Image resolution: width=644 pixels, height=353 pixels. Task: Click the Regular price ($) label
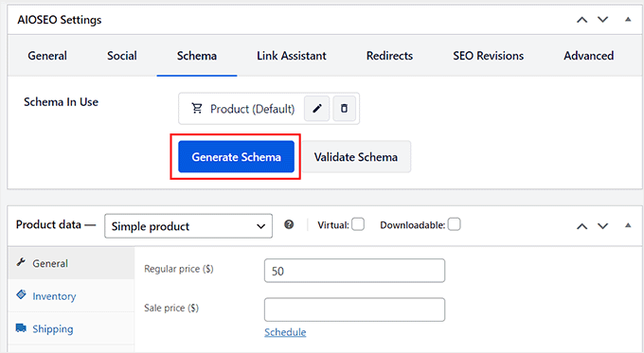point(179,269)
